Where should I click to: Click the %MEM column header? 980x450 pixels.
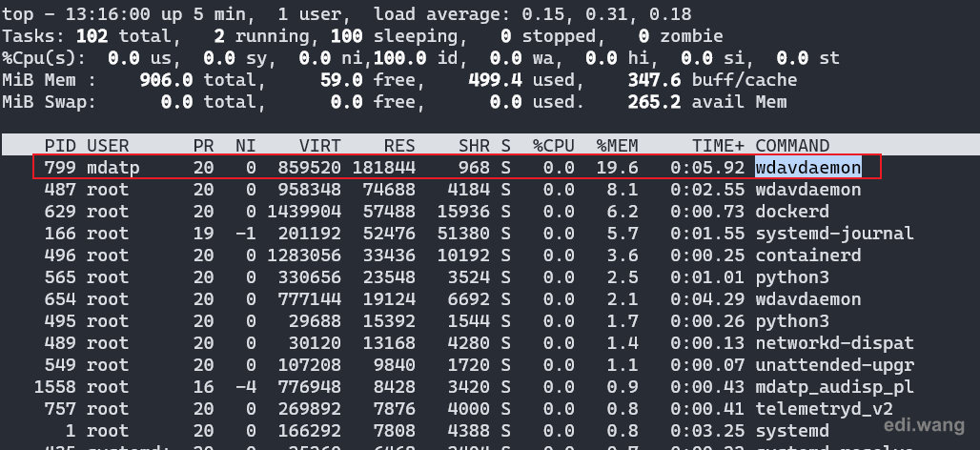tap(617, 146)
